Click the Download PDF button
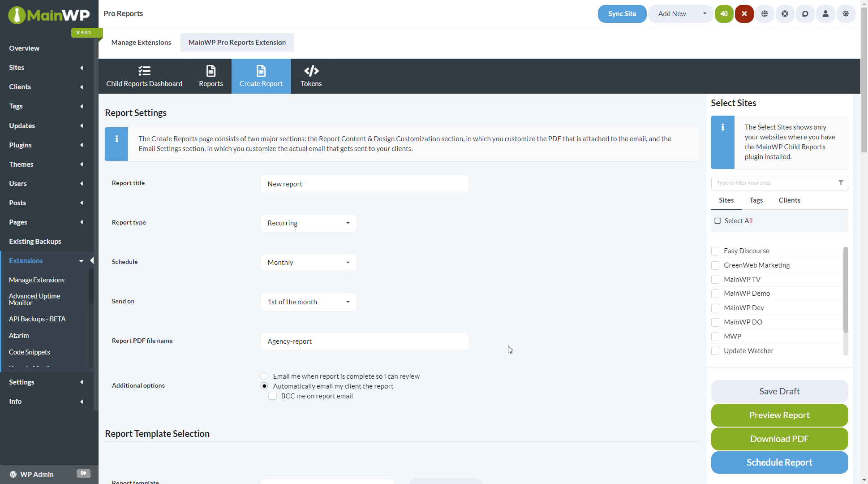The image size is (868, 484). (x=779, y=439)
